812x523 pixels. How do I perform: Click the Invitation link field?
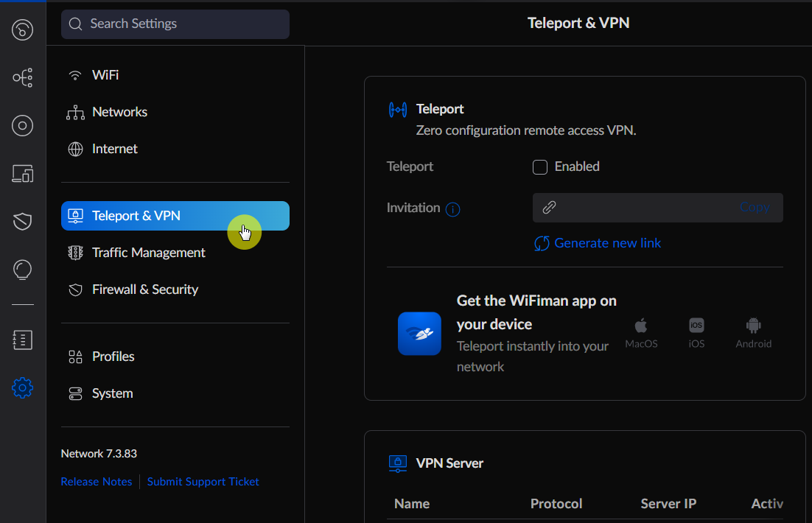[658, 208]
